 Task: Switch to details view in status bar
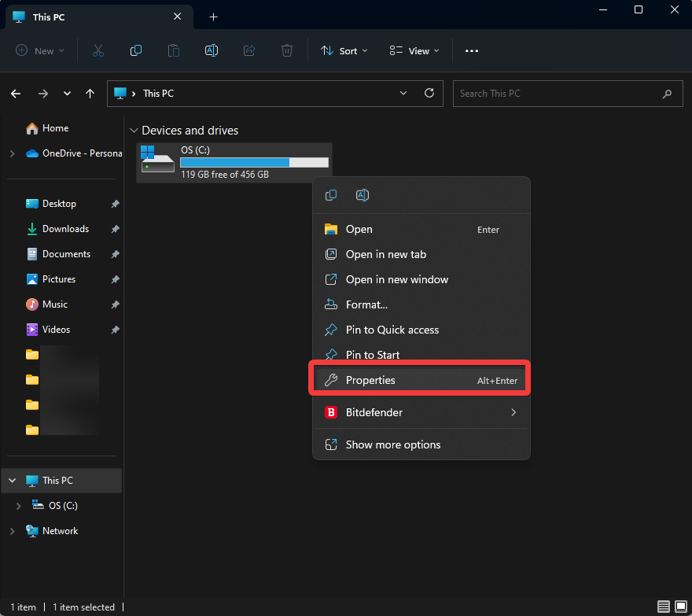(664, 607)
